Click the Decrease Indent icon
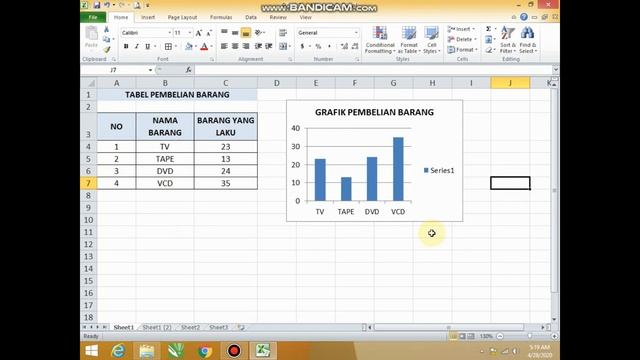Image resolution: width=640 pixels, height=360 pixels. pyautogui.click(x=258, y=47)
